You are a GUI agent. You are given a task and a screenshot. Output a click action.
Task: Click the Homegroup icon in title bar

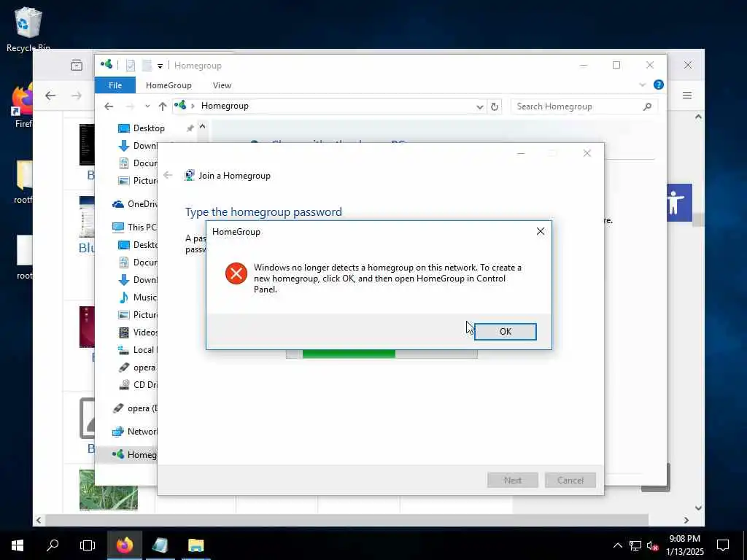[107, 64]
